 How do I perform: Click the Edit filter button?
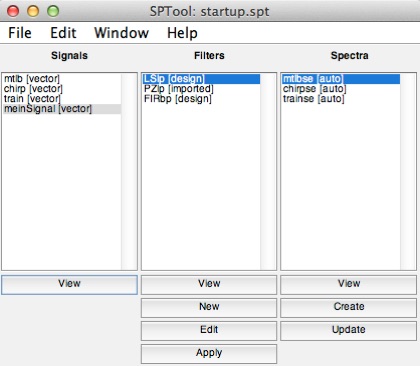click(209, 330)
